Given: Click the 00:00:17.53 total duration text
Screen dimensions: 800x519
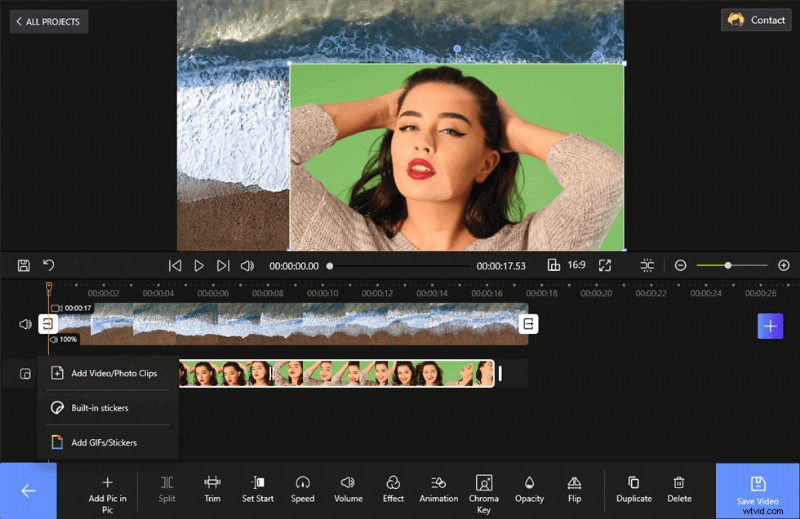Looking at the screenshot, I should point(501,266).
